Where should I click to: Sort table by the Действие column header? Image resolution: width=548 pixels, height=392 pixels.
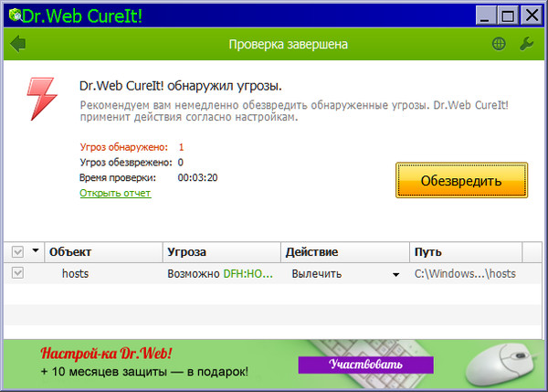point(345,252)
